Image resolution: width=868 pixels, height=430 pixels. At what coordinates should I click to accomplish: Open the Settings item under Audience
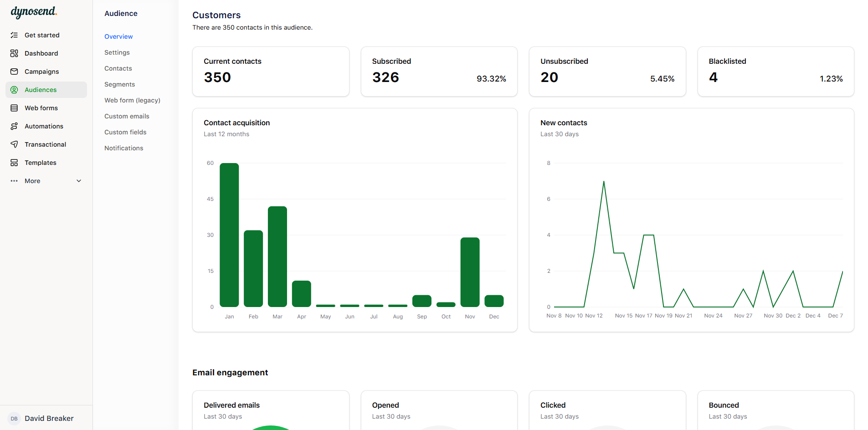pos(117,52)
